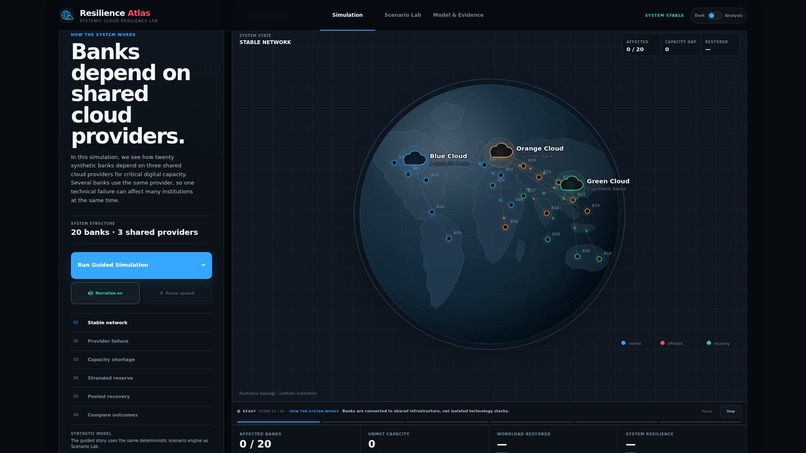This screenshot has height=453, width=806.
Task: Open the Model & Evidence tab
Action: 458,15
